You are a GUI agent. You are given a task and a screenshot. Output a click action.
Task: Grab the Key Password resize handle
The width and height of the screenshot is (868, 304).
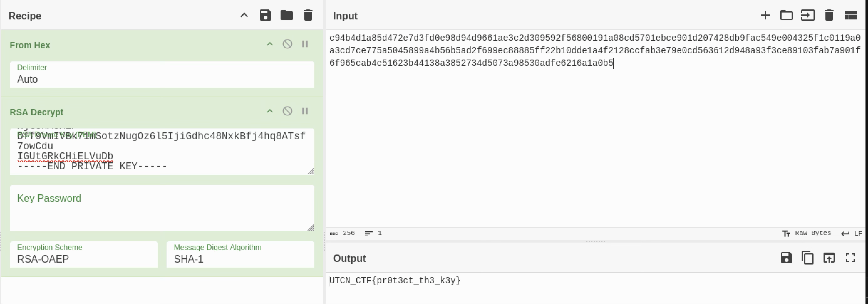click(x=311, y=228)
